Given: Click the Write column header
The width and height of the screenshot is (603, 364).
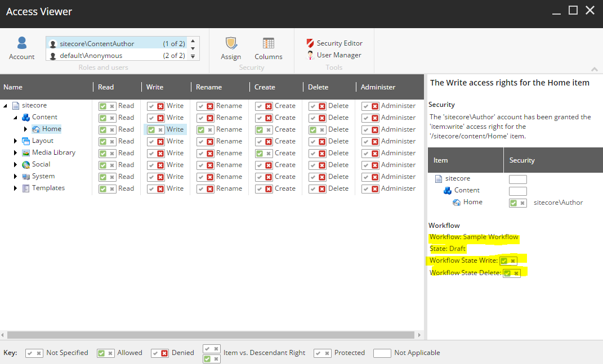Looking at the screenshot, I should click(155, 87).
